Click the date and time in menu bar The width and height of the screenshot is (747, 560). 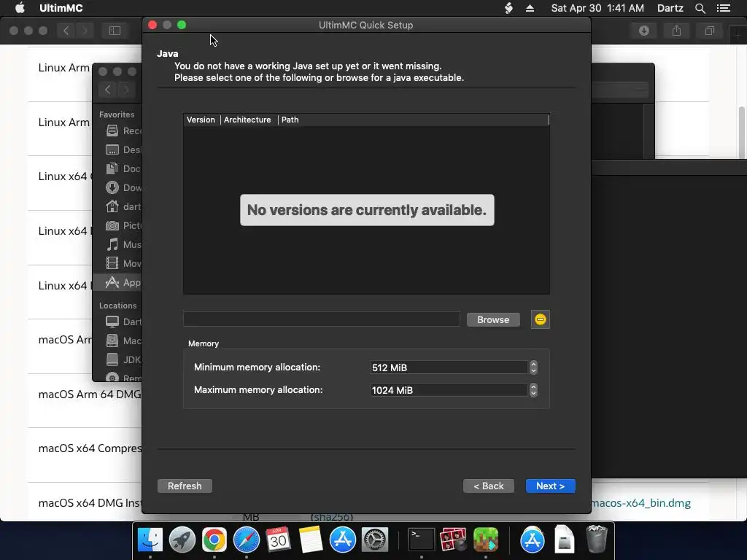pos(597,8)
